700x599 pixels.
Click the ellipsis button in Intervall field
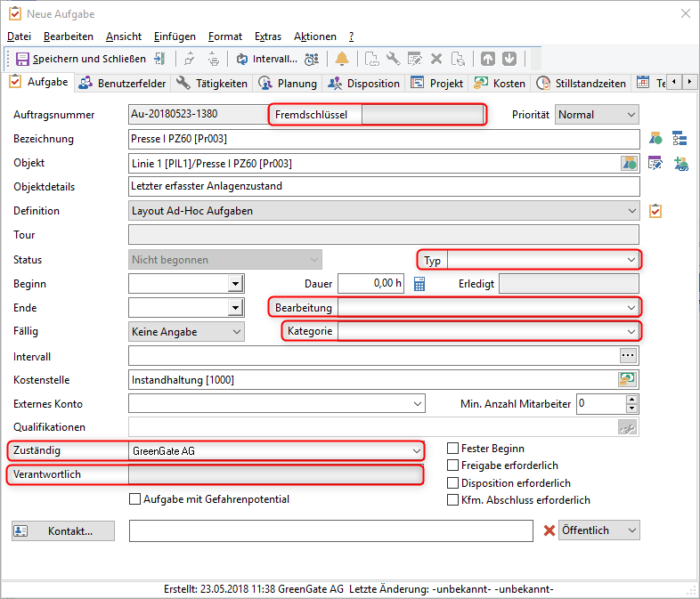pyautogui.click(x=628, y=355)
